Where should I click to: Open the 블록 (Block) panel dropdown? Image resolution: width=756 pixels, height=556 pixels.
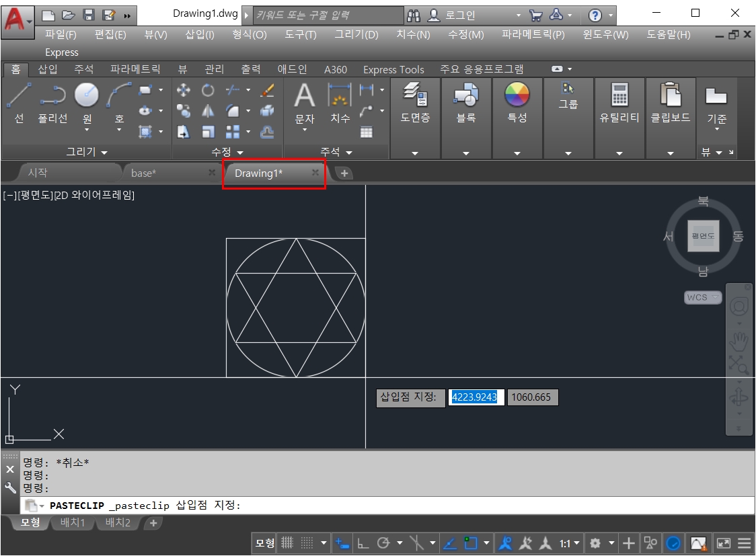click(x=466, y=153)
